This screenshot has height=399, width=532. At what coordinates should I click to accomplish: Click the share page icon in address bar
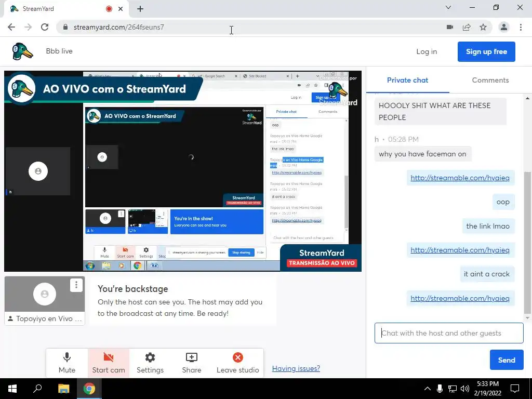coord(467,27)
